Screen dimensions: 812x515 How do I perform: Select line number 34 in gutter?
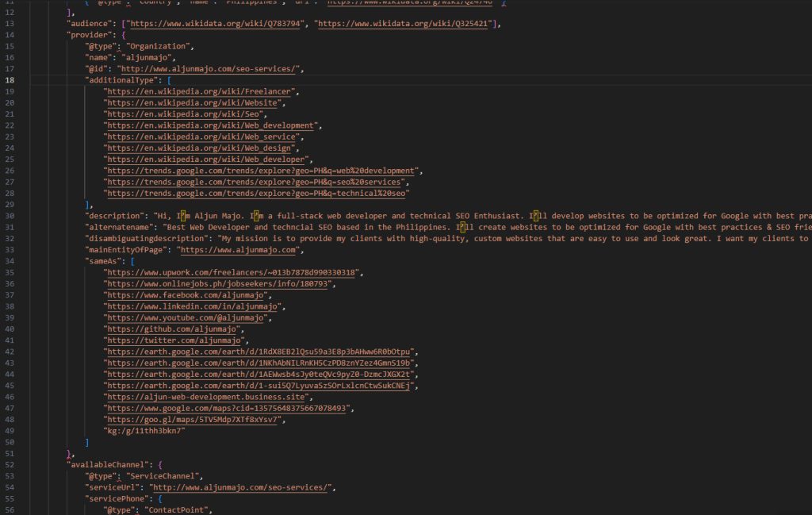10,262
